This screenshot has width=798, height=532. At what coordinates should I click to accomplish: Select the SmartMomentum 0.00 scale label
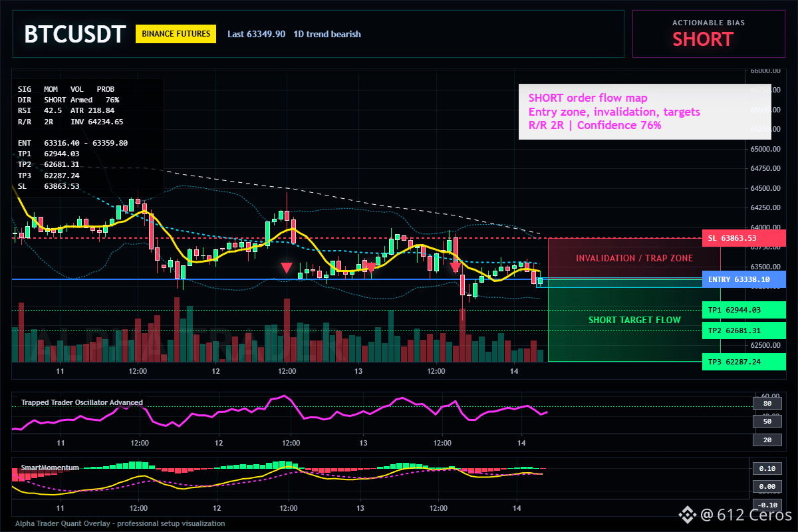coord(767,487)
